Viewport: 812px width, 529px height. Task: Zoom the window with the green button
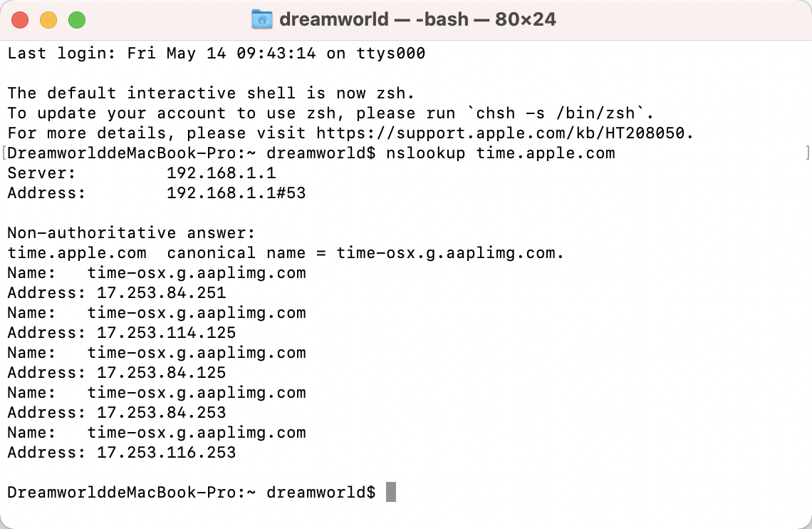[76, 19]
